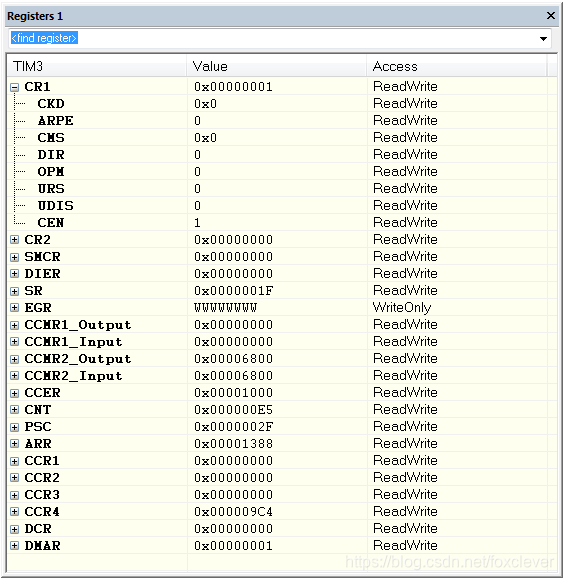The image size is (564, 580).
Task: Expand the CCMR1_Output register
Action: pyautogui.click(x=14, y=325)
